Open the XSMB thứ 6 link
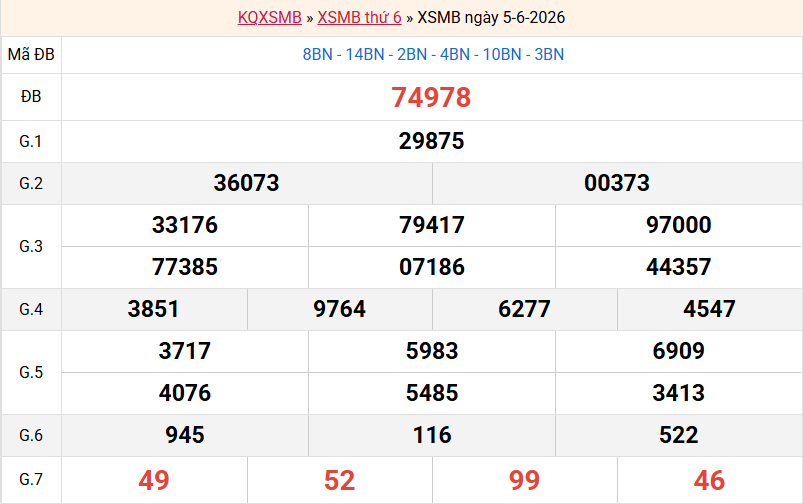The width and height of the screenshot is (803, 504). point(360,17)
